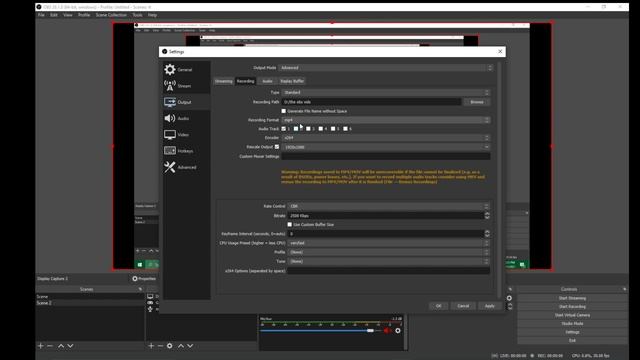Click Properties gear for Display Capture
640x360 pixels.
[135, 279]
